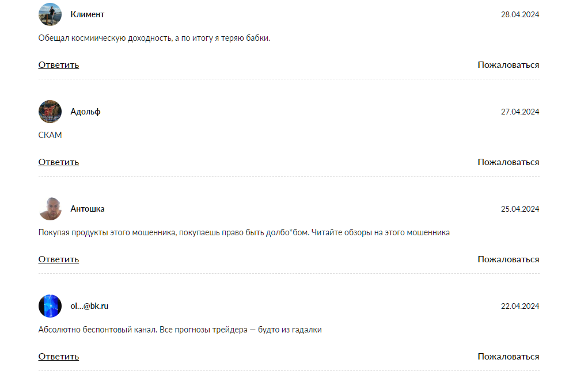
Task: Click the date 22.04.2024
Action: (519, 306)
